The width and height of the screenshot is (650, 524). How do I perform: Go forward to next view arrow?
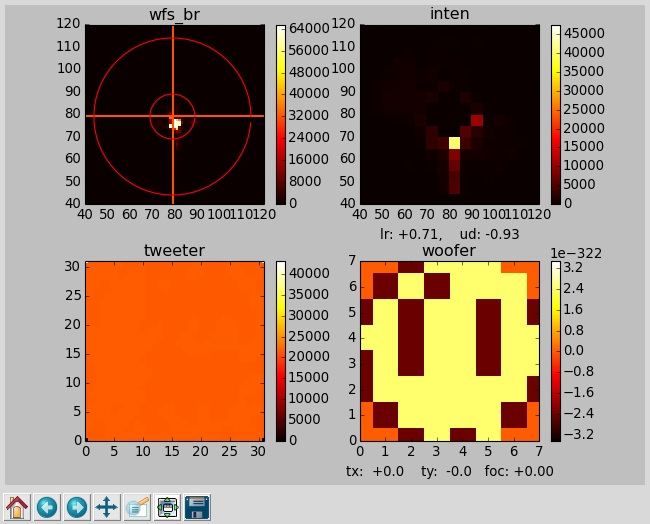77,507
